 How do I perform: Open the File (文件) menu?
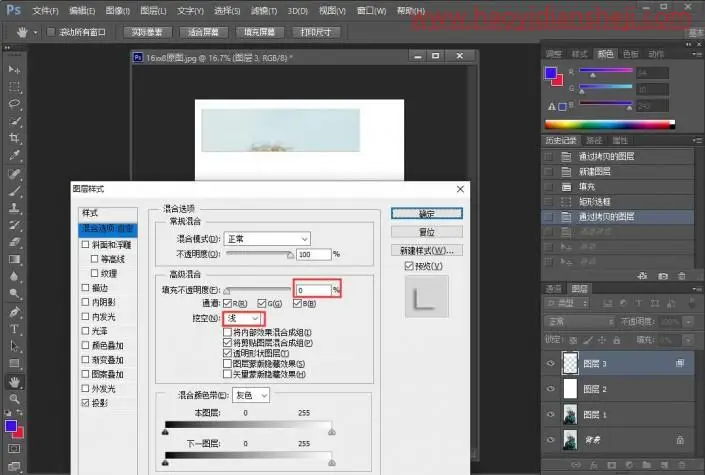click(x=45, y=10)
